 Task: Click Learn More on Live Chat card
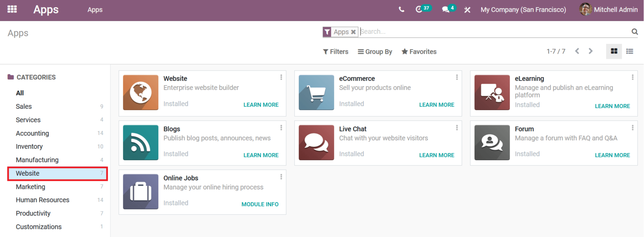click(x=437, y=155)
